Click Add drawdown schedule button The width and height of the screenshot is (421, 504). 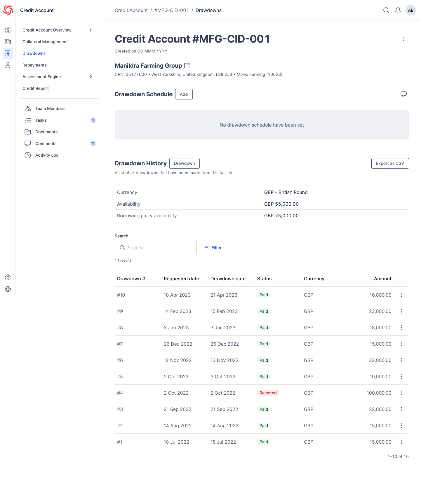(x=184, y=94)
